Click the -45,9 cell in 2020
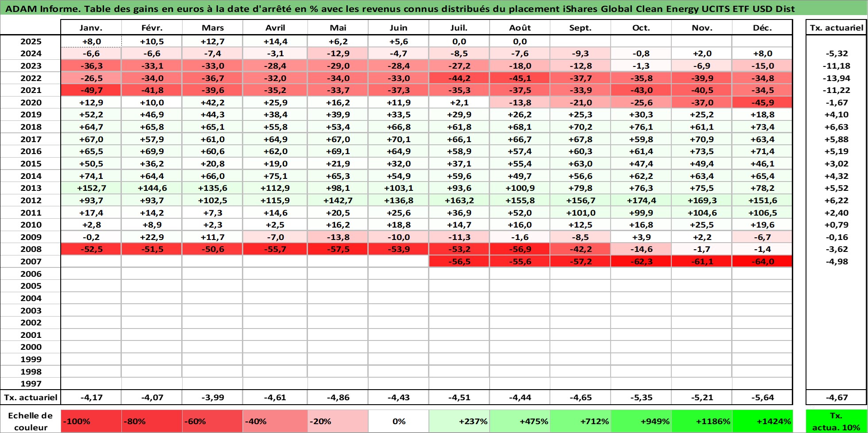The height and width of the screenshot is (433, 868). (763, 102)
